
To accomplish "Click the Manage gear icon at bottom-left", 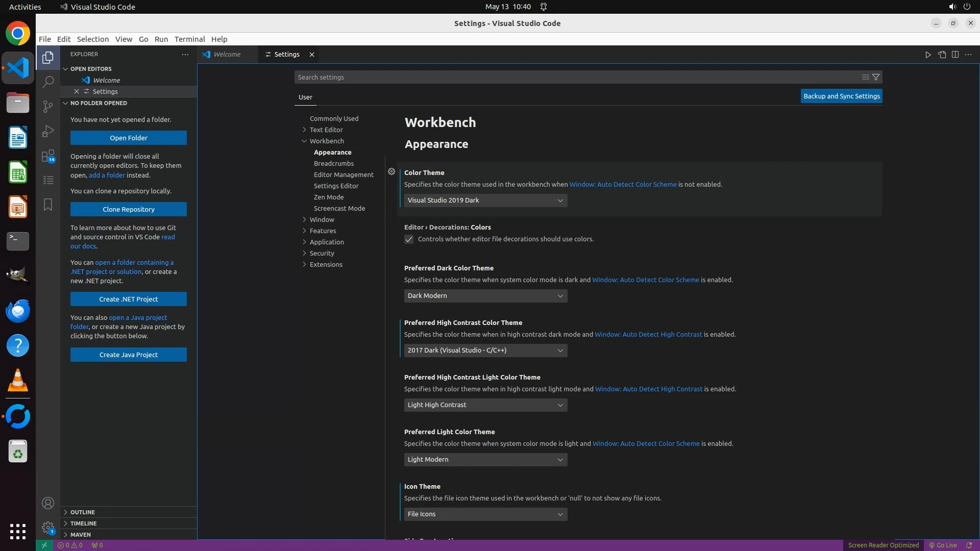I will point(48,528).
